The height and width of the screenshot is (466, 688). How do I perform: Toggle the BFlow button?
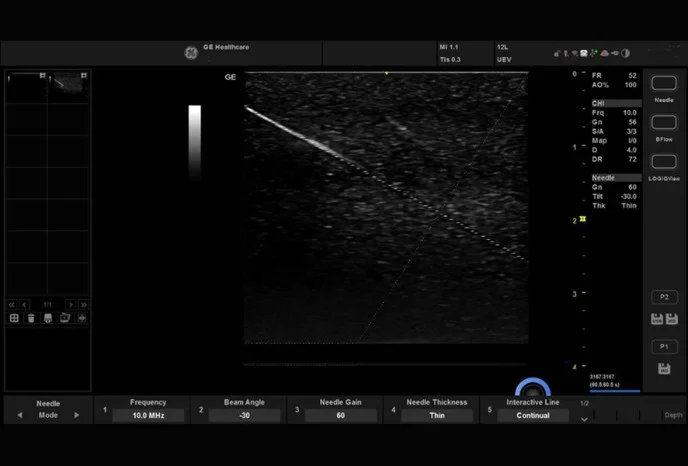pyautogui.click(x=664, y=123)
